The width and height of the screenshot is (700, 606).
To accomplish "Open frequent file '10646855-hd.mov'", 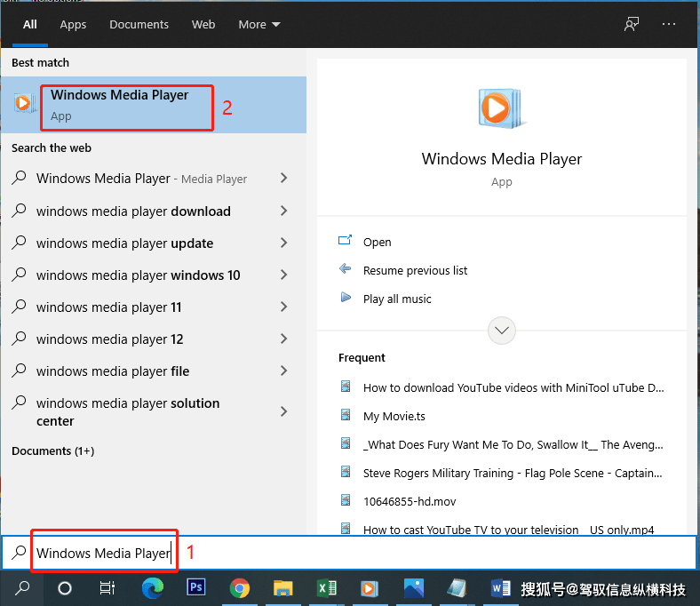I will 410,501.
